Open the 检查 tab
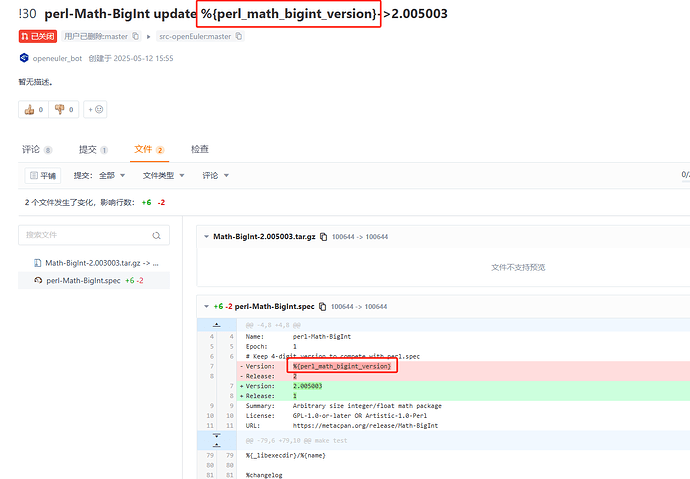690x479 pixels. [200, 149]
